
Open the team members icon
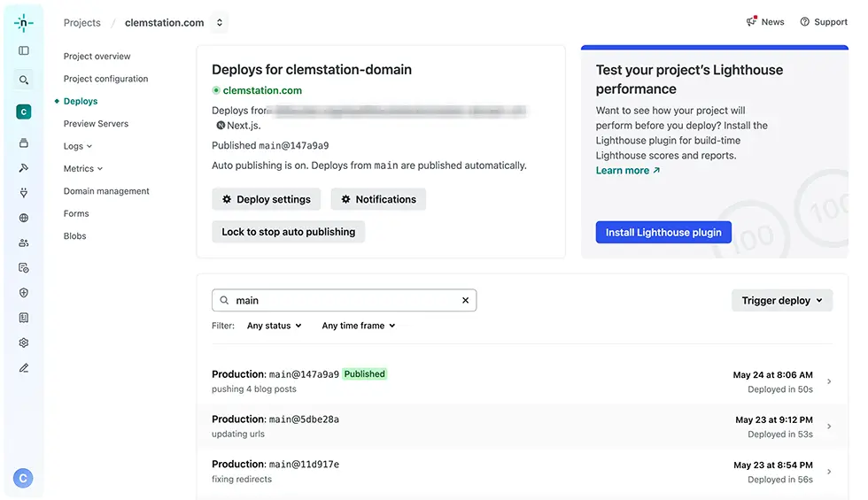coord(24,242)
